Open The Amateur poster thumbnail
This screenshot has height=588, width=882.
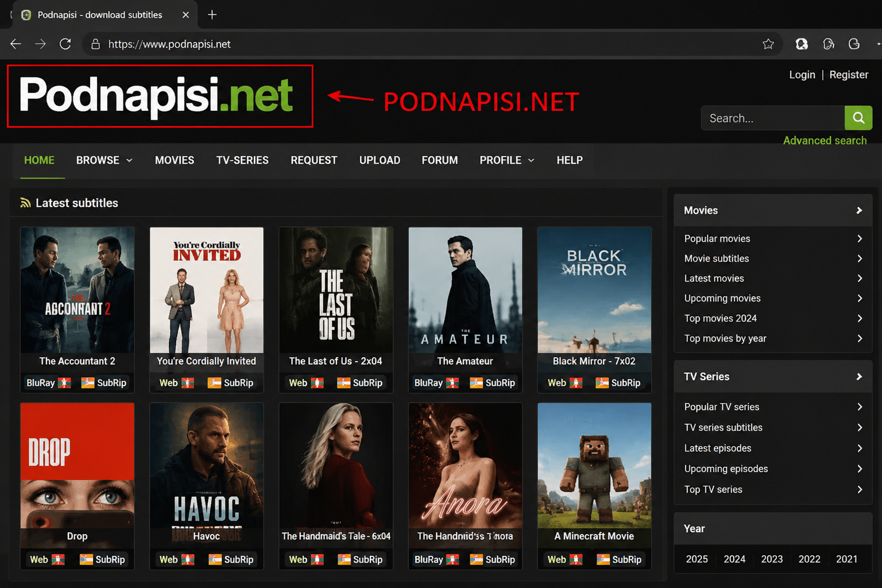[x=465, y=290]
